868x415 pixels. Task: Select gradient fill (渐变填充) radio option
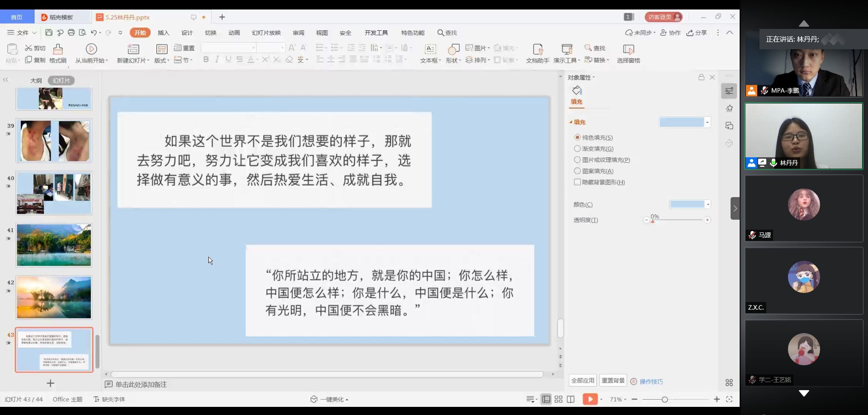pos(577,149)
